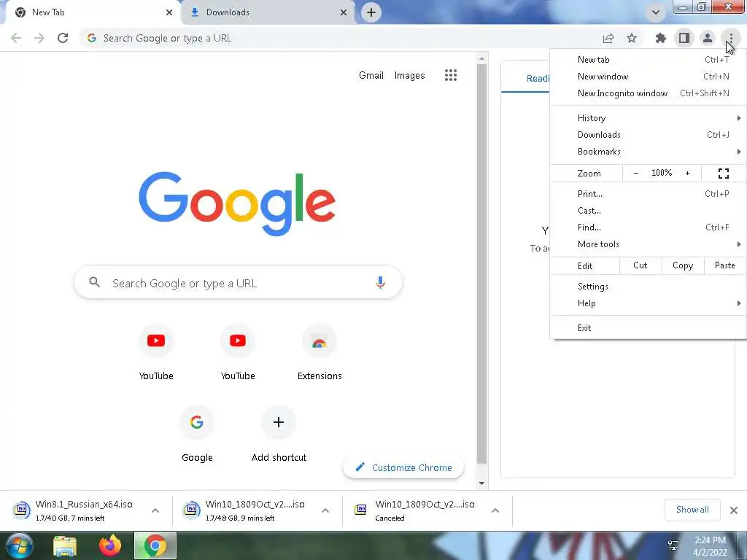The height and width of the screenshot is (560, 747).
Task: Open Images link
Action: click(409, 75)
